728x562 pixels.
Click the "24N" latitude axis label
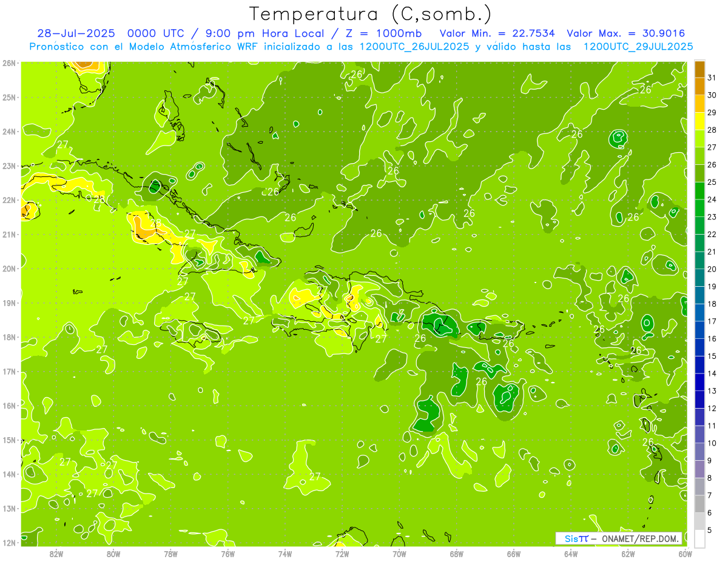pyautogui.click(x=9, y=132)
